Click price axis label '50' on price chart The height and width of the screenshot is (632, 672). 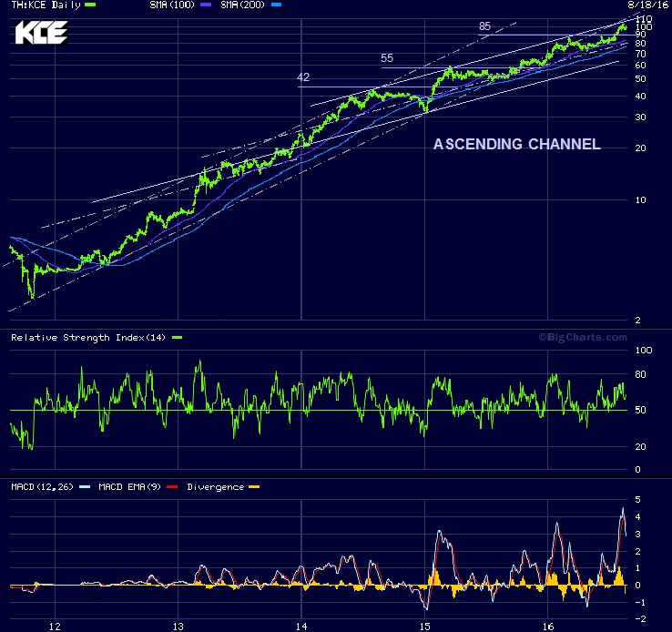(x=640, y=79)
